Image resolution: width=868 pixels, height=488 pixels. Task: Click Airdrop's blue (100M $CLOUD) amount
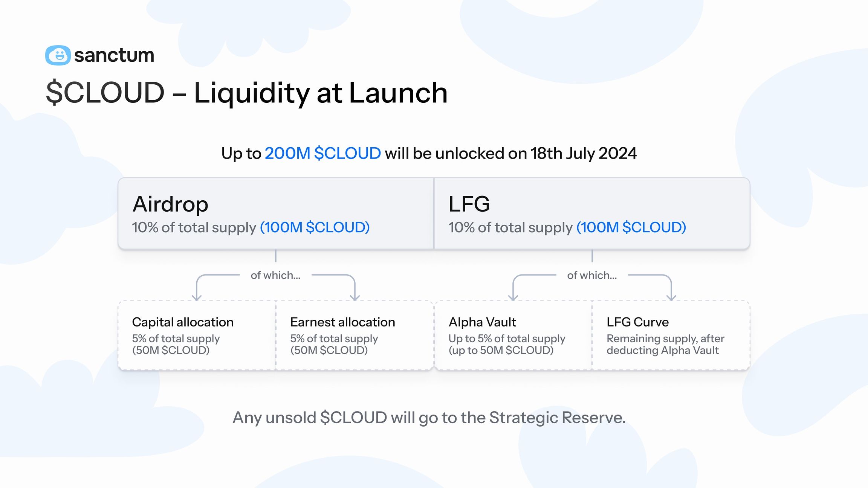click(315, 227)
